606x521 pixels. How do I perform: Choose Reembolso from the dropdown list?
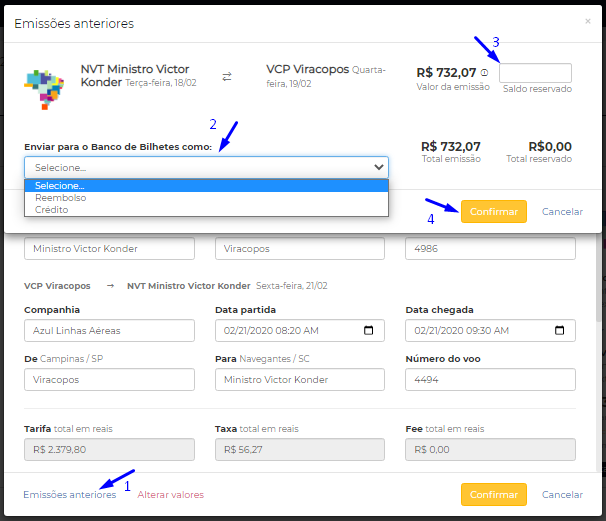point(206,198)
